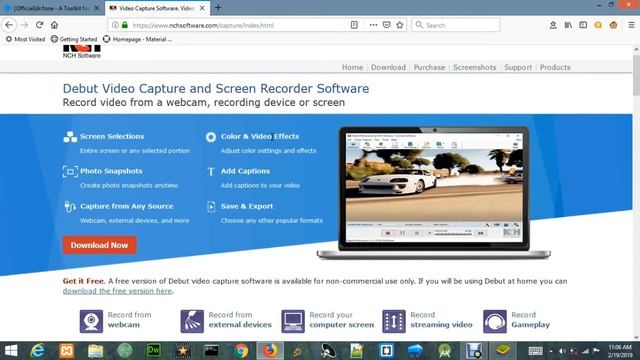
Task: Open the Support menu item
Action: (518, 67)
